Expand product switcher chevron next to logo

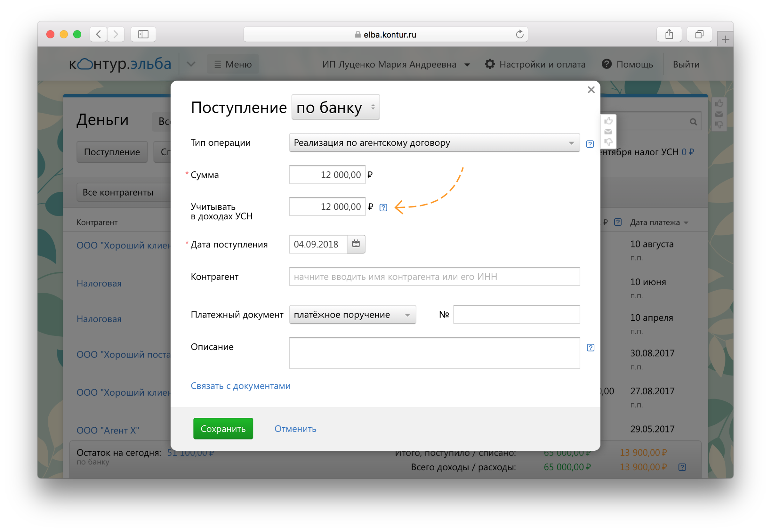(191, 64)
